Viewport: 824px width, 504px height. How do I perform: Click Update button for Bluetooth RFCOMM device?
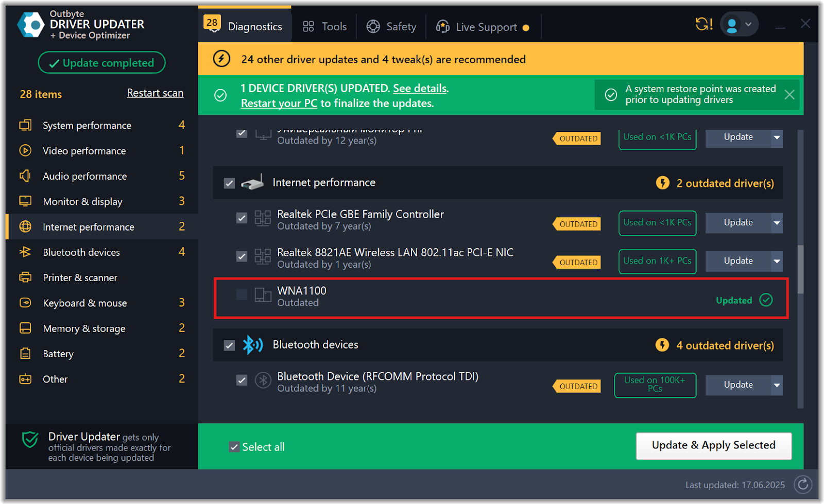tap(738, 385)
